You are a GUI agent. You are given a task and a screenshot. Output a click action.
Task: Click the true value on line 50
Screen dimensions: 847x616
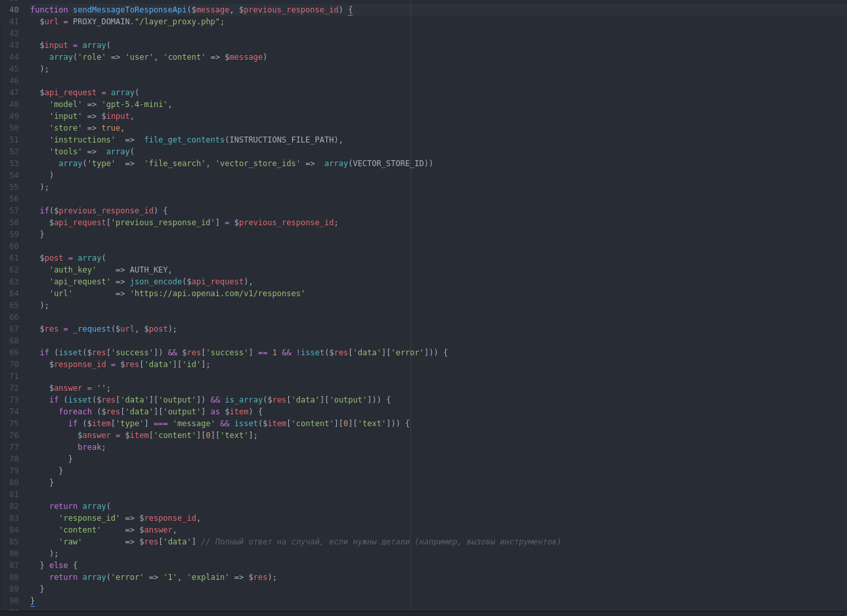pos(110,128)
